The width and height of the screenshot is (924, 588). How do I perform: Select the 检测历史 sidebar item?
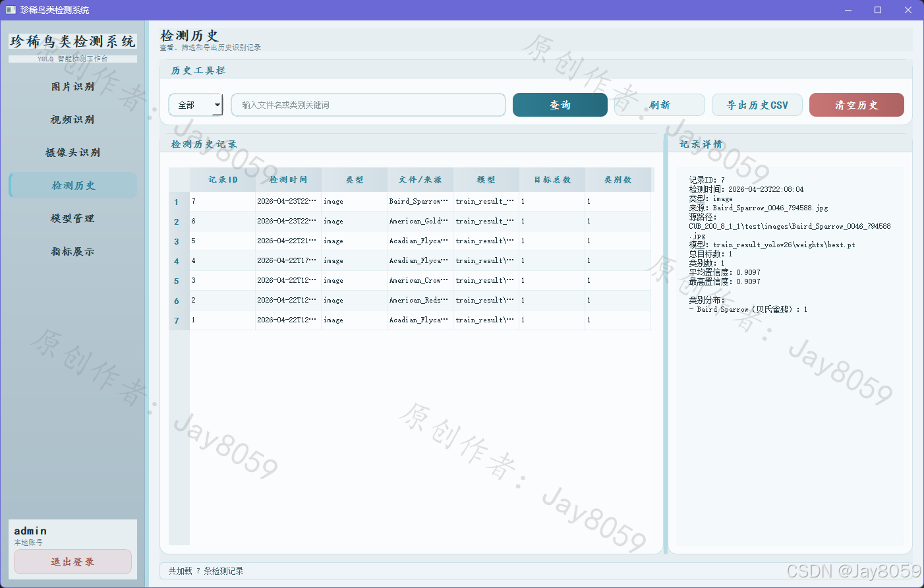[72, 186]
